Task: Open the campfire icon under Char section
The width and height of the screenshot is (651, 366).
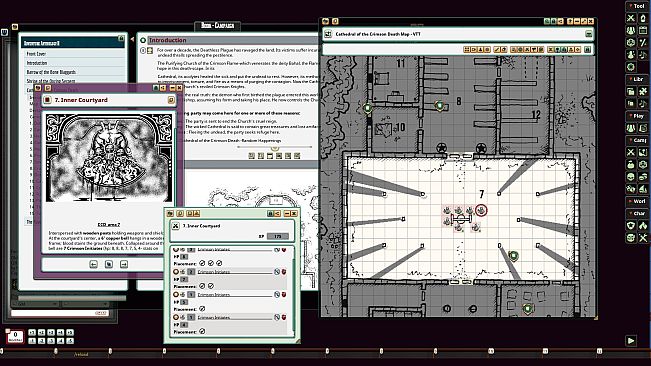Action: tap(643, 226)
